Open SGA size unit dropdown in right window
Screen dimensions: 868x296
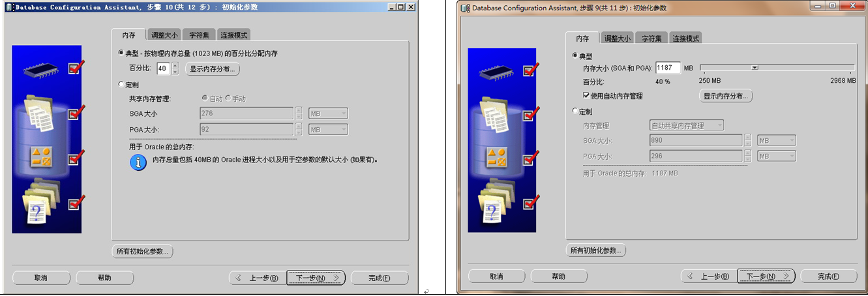tap(777, 140)
